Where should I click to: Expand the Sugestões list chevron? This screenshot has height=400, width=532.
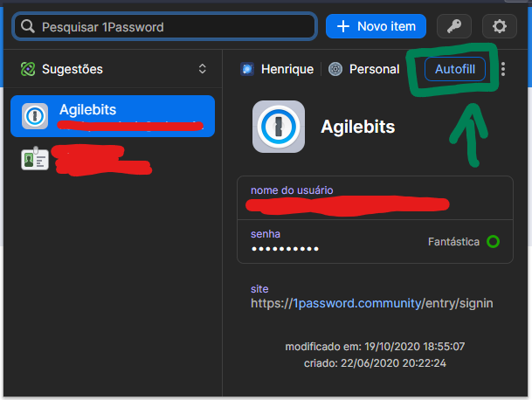(x=203, y=69)
